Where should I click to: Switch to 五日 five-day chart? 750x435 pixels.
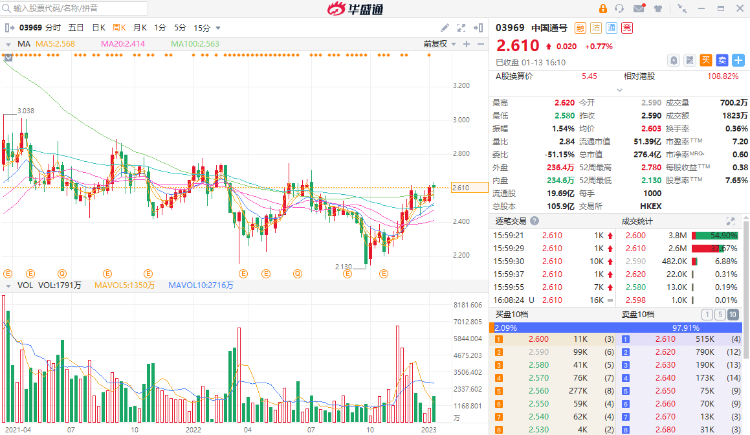(x=76, y=28)
